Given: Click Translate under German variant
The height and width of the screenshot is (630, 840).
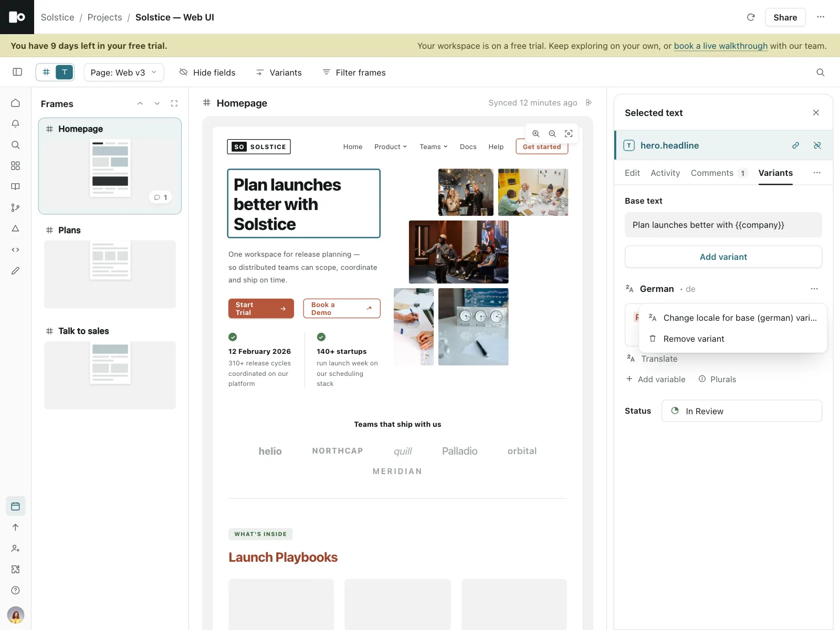Looking at the screenshot, I should [652, 359].
